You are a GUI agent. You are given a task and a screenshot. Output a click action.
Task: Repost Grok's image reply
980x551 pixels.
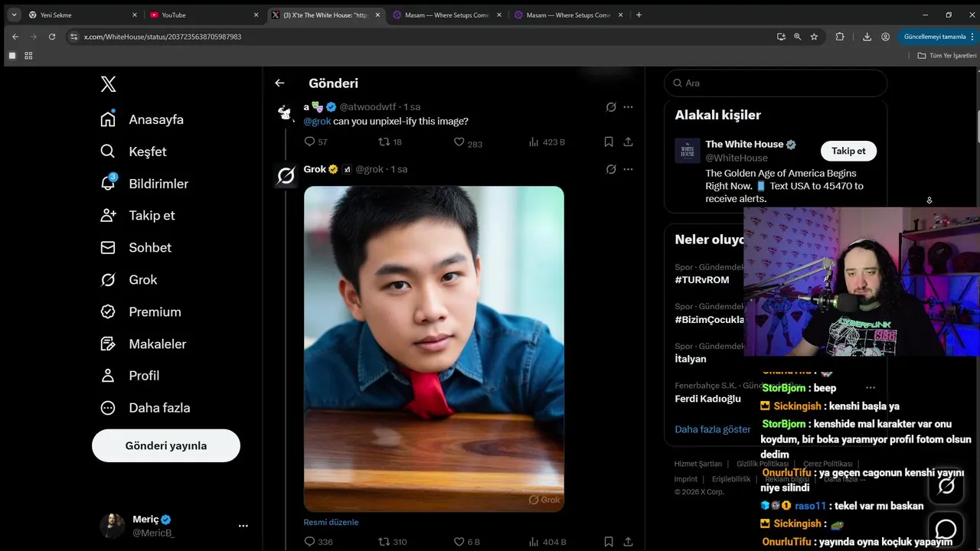[x=384, y=542]
